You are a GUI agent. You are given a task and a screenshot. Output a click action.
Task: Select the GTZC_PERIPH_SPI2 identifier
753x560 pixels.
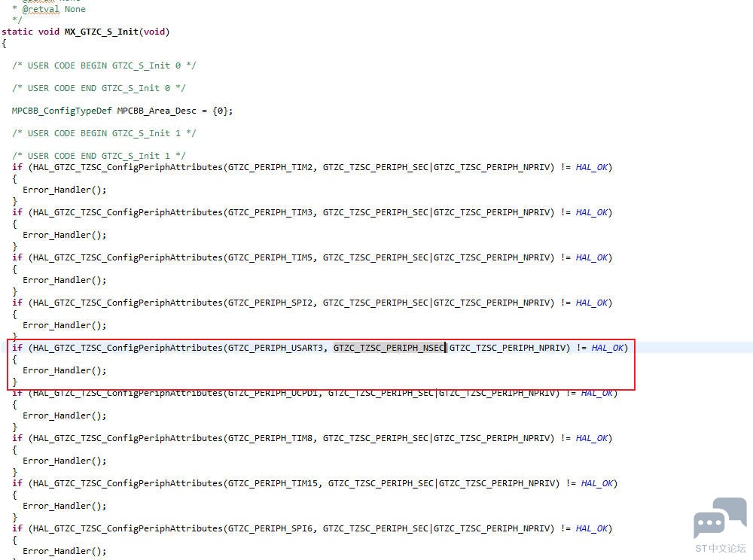(x=270, y=303)
